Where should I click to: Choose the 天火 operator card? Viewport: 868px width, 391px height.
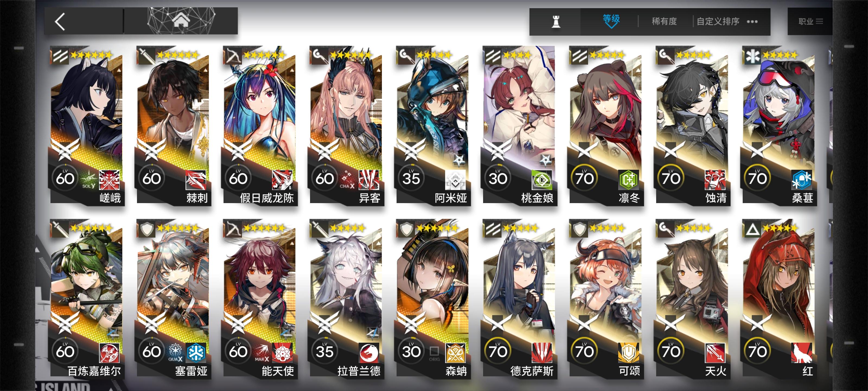692,298
